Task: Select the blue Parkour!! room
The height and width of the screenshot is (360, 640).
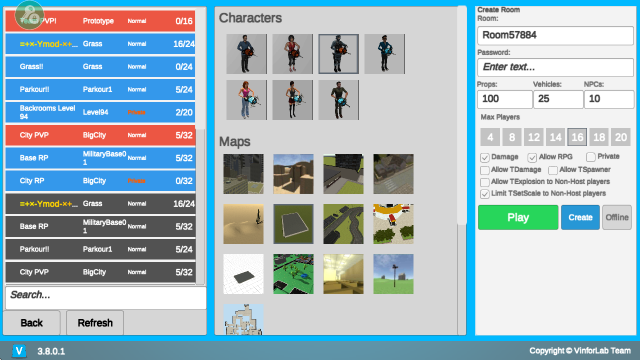Action: click(100, 90)
